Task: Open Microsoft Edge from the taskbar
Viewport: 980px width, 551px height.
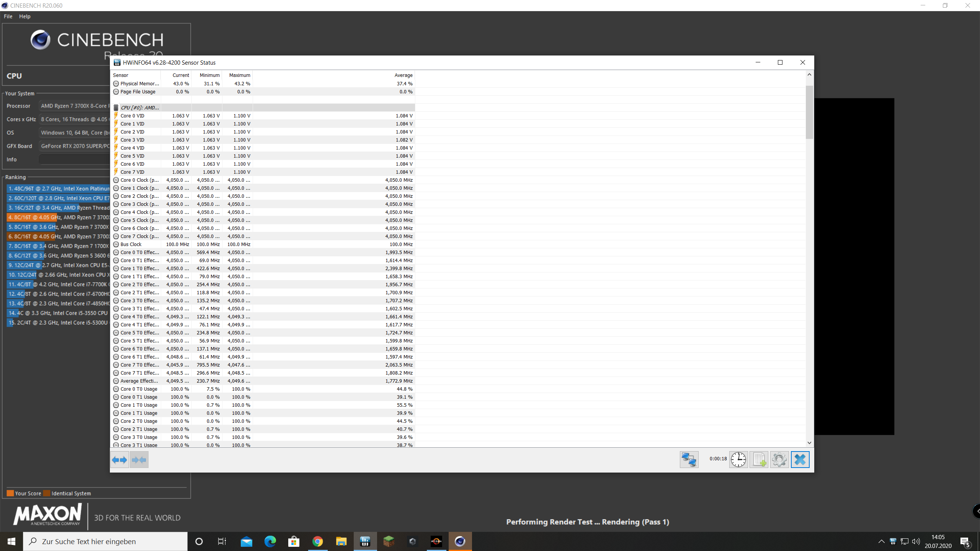Action: [270, 541]
